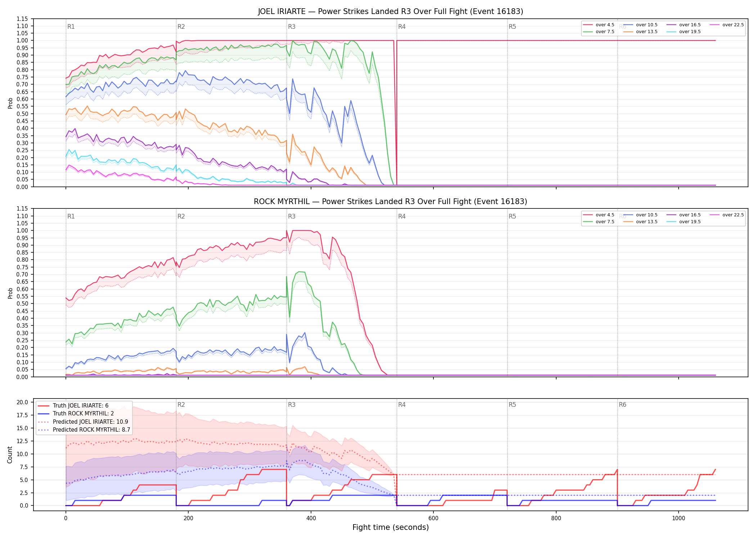This screenshot has width=756, height=540.
Task: Click '7.5' tick on the Count axis
Action: (24, 467)
